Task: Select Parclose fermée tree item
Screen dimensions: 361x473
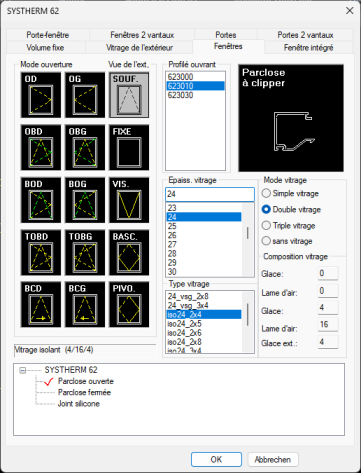Action: coord(84,392)
